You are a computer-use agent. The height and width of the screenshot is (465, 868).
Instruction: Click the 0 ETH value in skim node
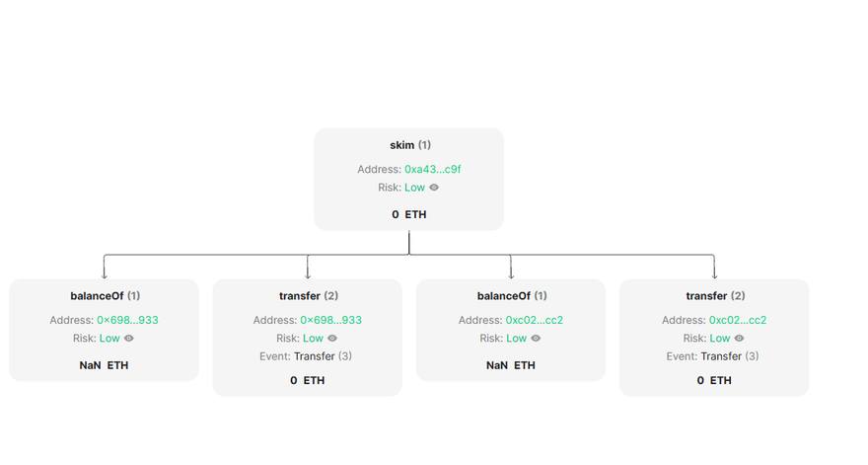tap(409, 214)
